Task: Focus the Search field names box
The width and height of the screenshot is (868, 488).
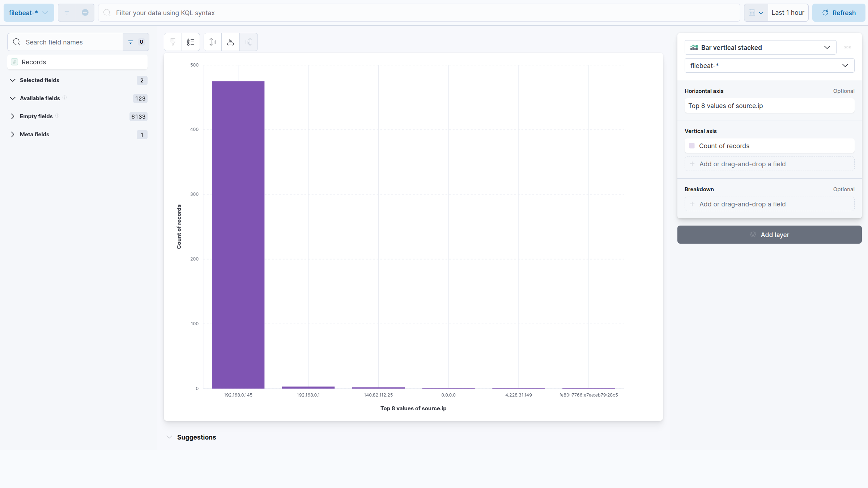Action: pos(65,42)
